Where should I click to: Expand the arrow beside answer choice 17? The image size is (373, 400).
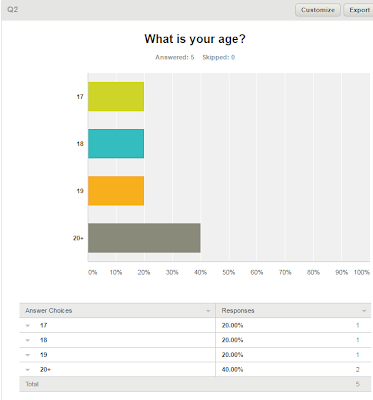coord(28,326)
